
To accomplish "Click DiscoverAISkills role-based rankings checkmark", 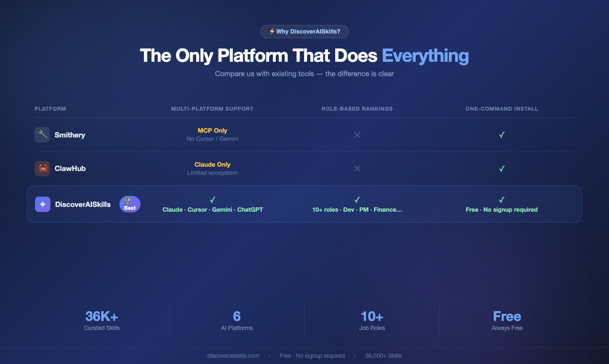I will 357,200.
